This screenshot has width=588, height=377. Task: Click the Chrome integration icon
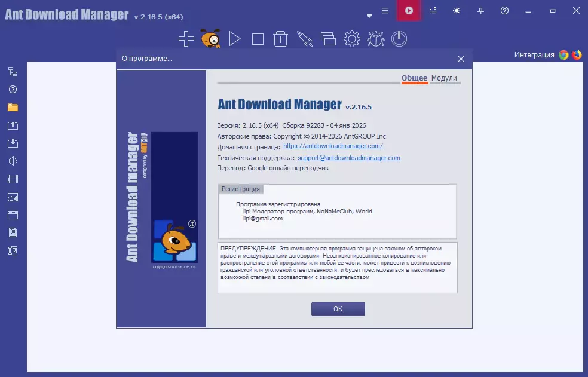(x=563, y=55)
